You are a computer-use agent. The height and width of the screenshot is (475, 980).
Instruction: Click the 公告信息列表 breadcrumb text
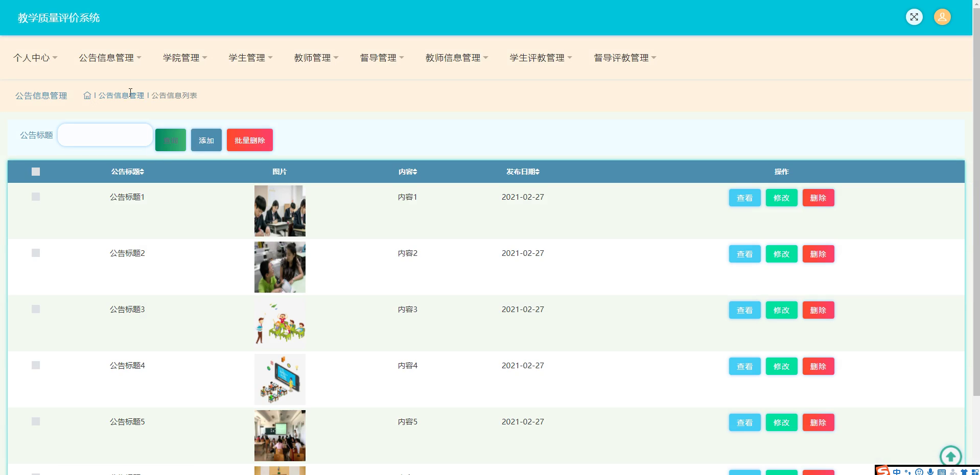tap(174, 96)
